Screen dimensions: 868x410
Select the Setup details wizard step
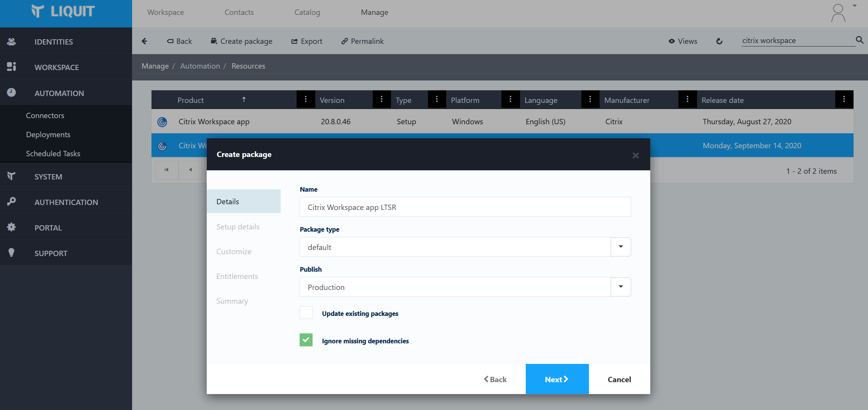[x=238, y=227]
